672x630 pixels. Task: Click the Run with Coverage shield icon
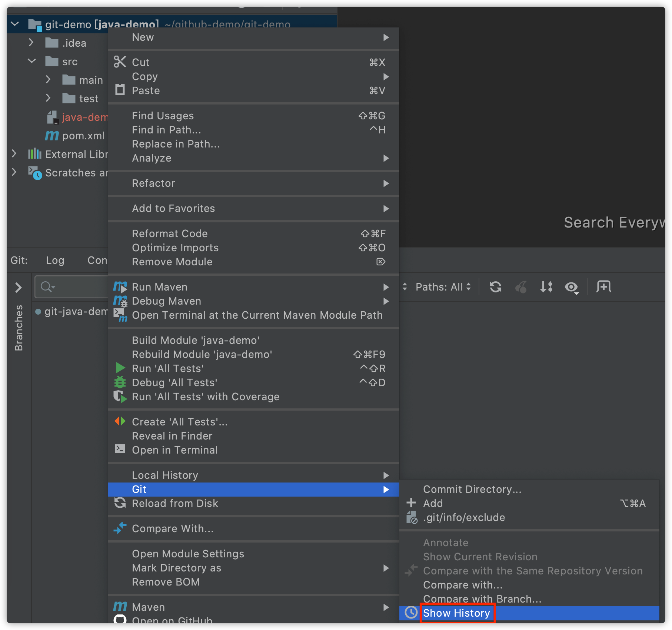[120, 396]
